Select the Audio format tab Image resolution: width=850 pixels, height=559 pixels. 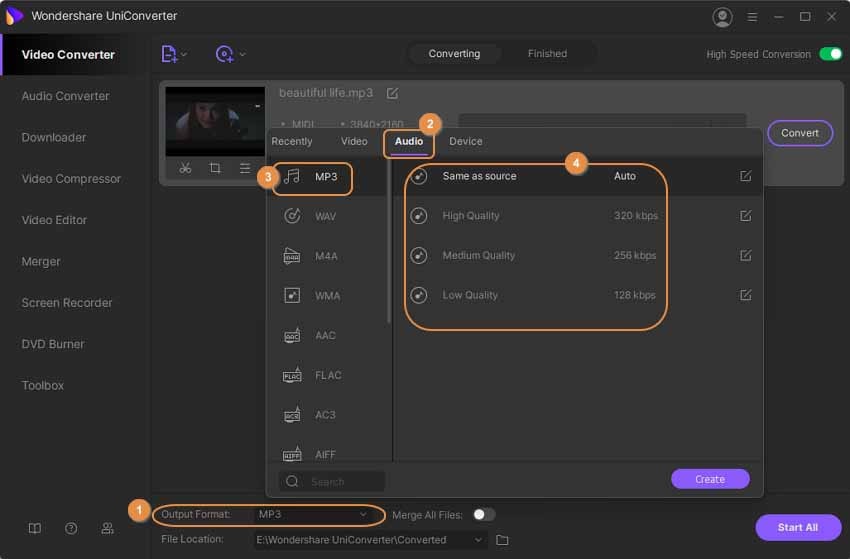pyautogui.click(x=409, y=141)
